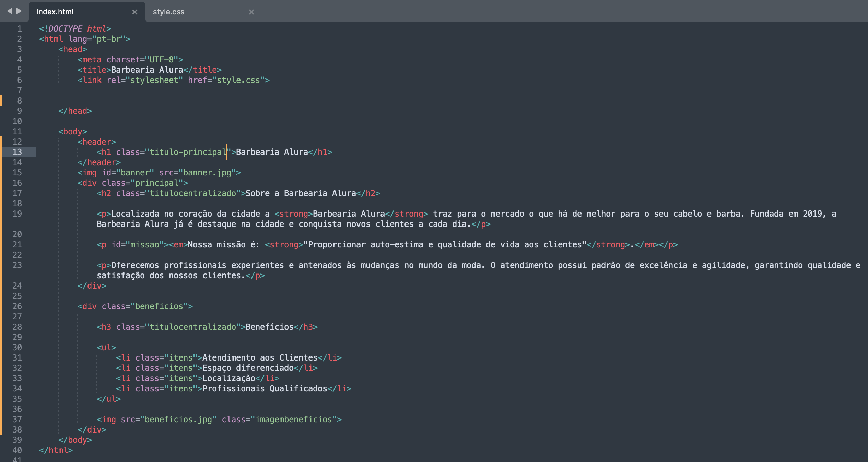The height and width of the screenshot is (462, 868).
Task: Click line number 1 in the gutter
Action: click(20, 28)
